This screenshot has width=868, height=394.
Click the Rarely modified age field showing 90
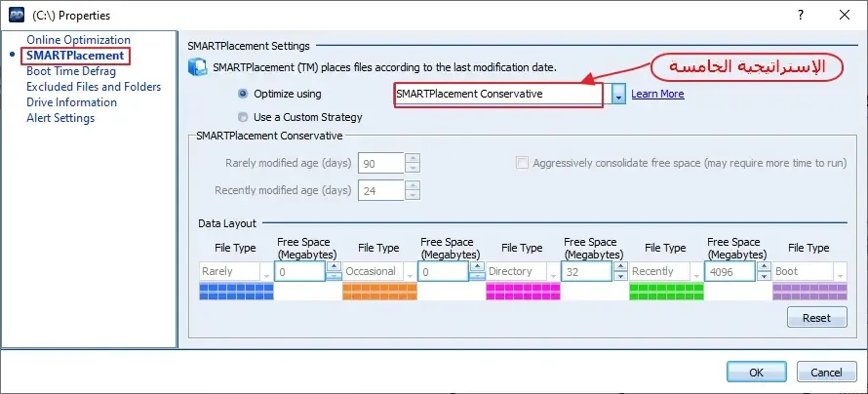pos(381,163)
